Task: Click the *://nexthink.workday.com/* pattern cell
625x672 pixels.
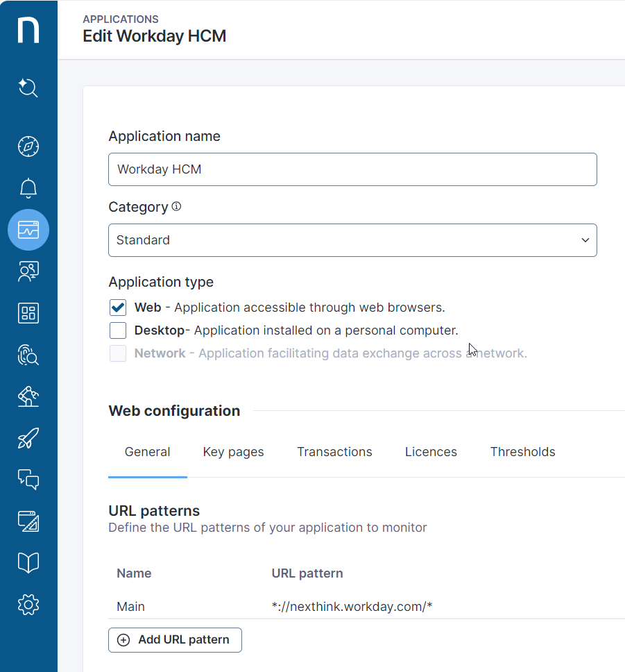Action: click(352, 607)
